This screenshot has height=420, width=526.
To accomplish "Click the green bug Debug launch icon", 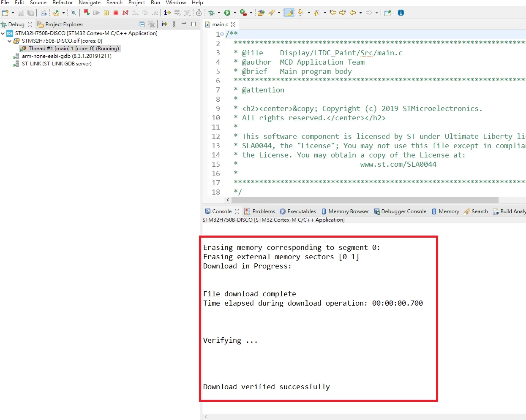I will 212,13.
